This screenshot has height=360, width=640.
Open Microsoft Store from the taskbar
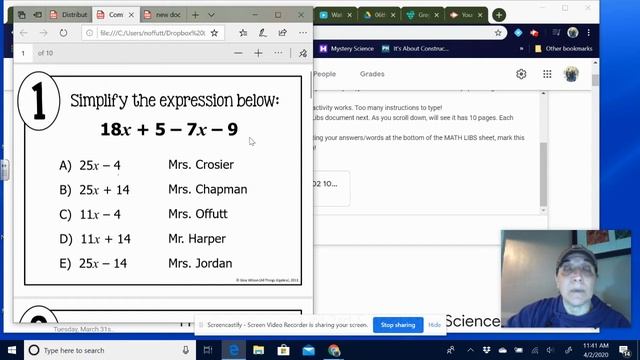click(x=284, y=350)
